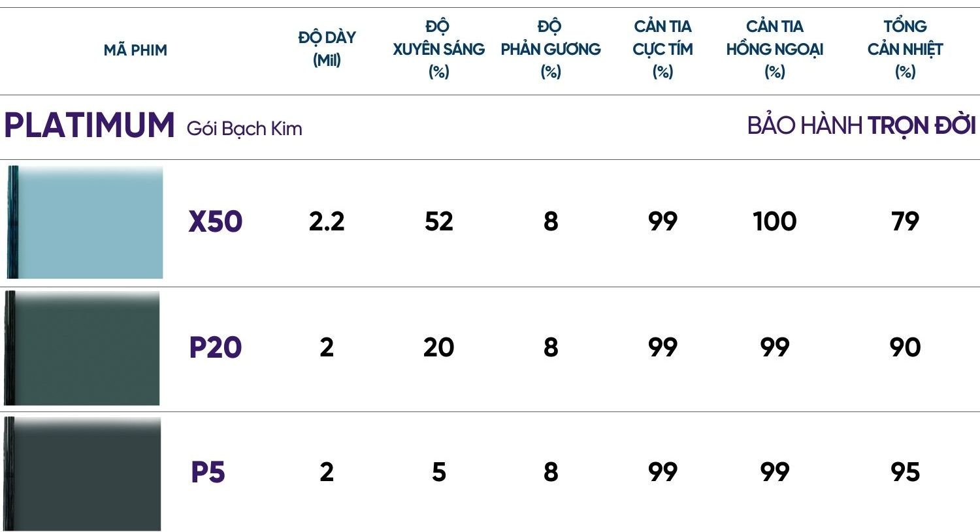Click the ĐỘ XUYÊN SÁNG column header
980x532 pixels.
[438, 49]
